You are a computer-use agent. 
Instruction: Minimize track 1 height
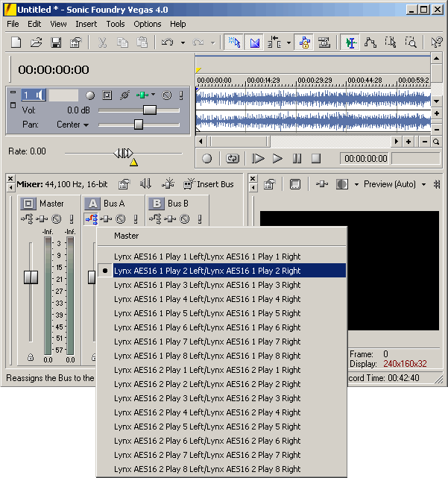pos(13,92)
